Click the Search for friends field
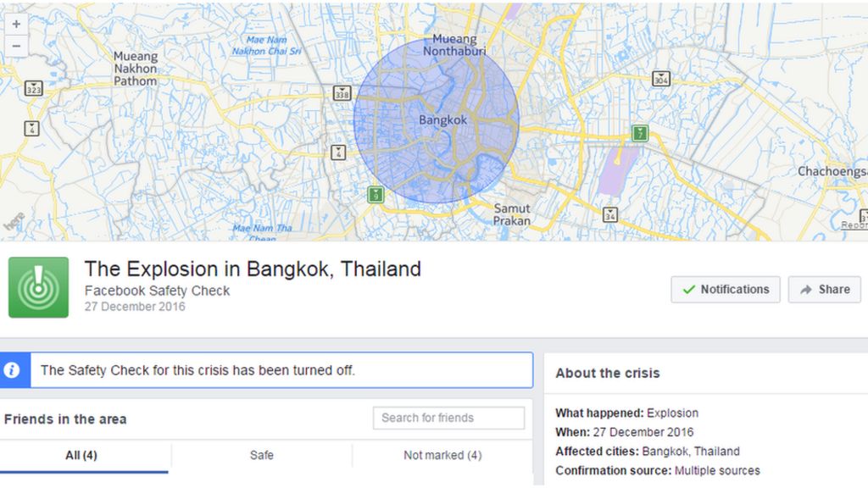 coord(448,418)
